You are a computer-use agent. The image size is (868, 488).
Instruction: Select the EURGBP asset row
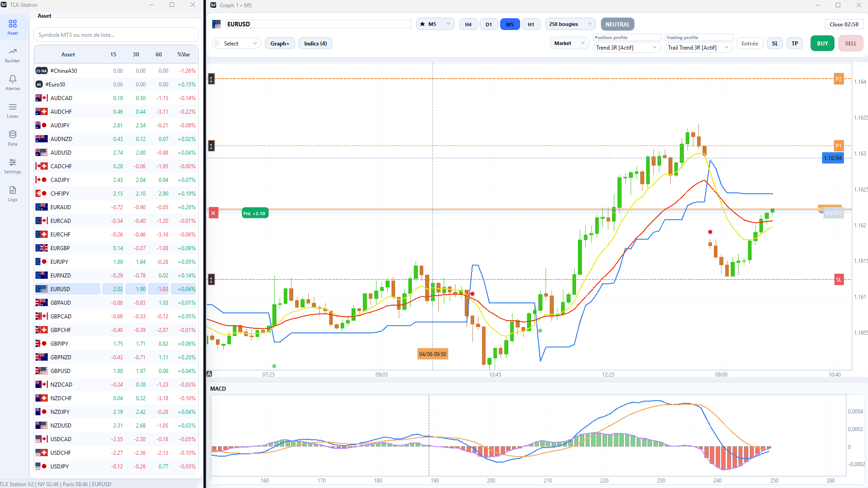click(116, 248)
